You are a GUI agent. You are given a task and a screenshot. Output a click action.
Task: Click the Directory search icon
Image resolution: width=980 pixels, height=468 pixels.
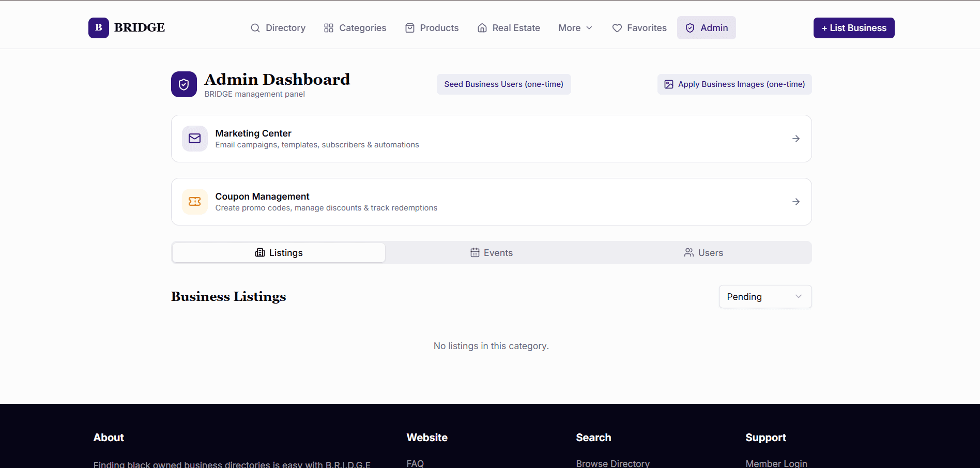coord(255,28)
